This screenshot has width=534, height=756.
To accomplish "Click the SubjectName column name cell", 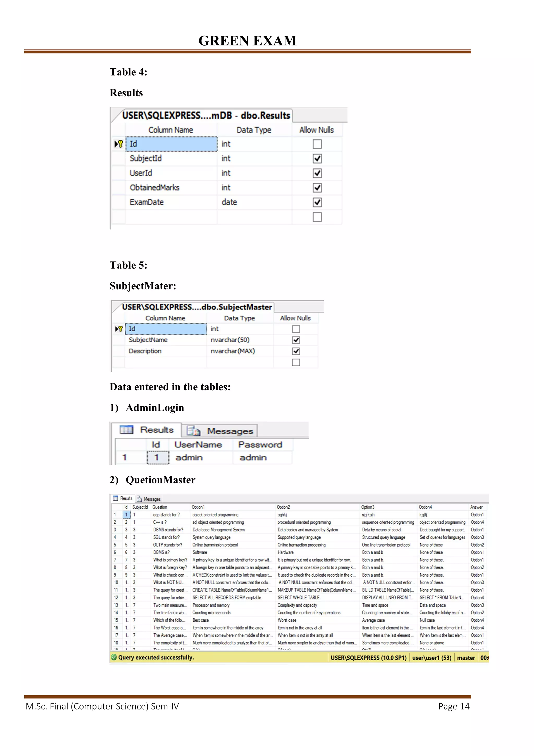I will (x=166, y=340).
